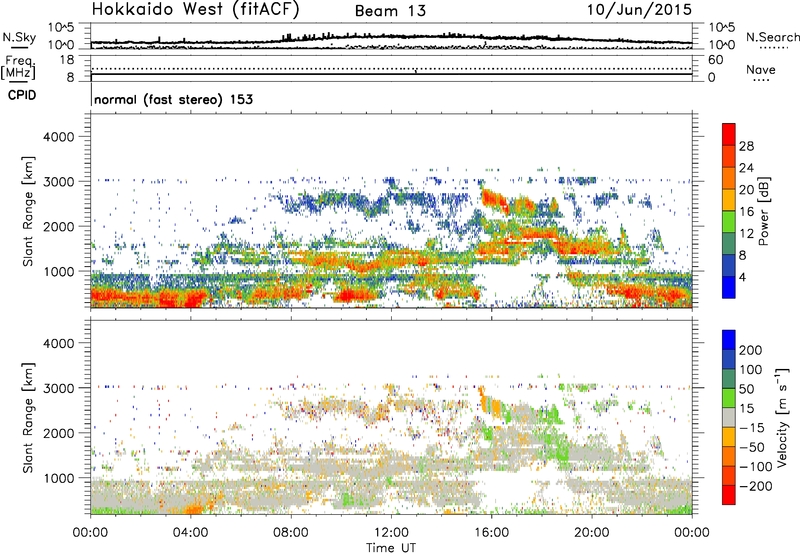The image size is (800, 554).
Task: Click the '12:00' time tick label
Action: (391, 533)
